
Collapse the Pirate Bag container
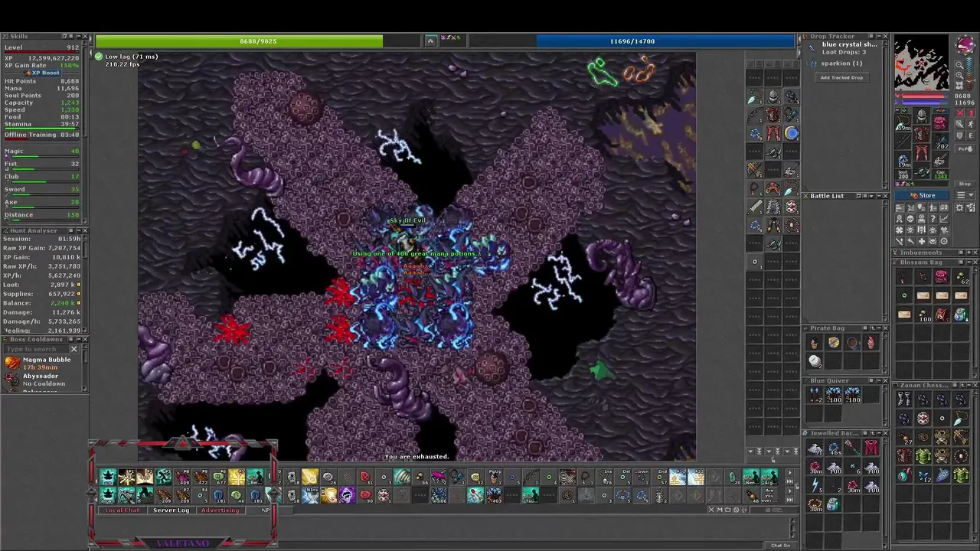[878, 328]
